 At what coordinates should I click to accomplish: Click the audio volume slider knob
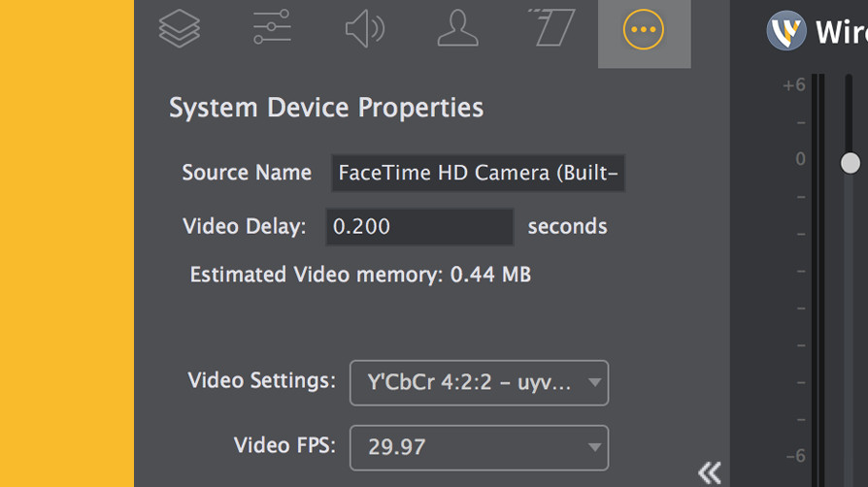pyautogui.click(x=851, y=163)
